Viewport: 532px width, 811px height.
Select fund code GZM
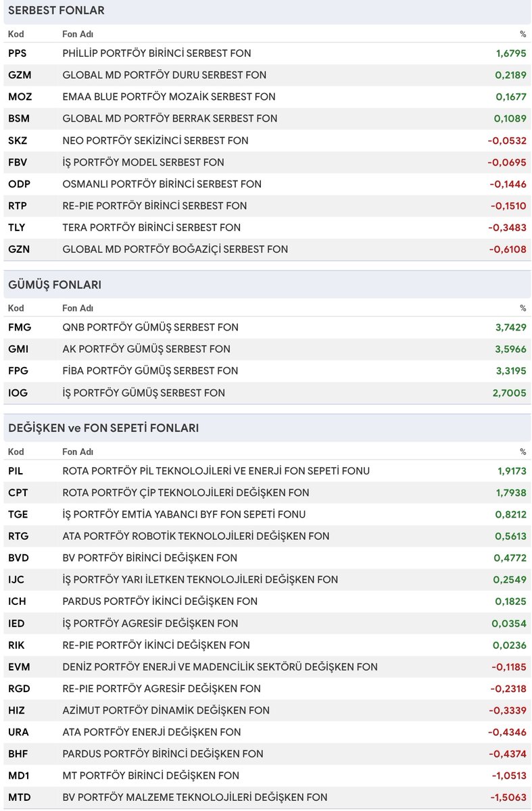(20, 75)
